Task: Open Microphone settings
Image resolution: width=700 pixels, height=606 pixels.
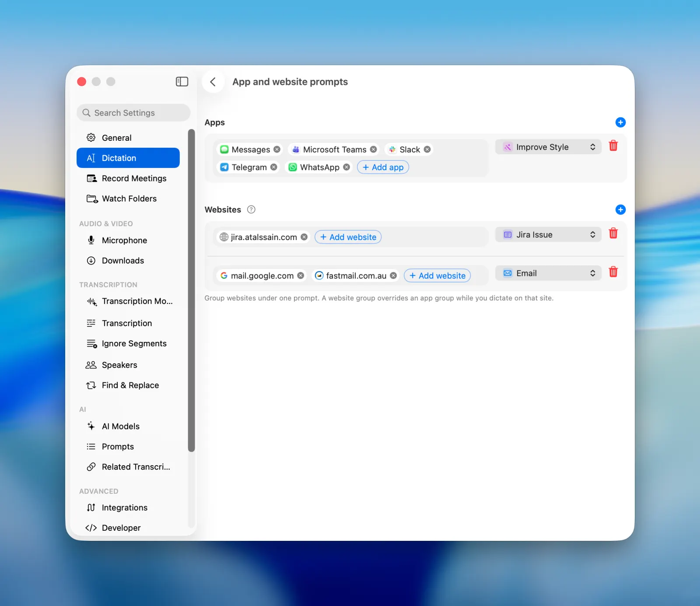Action: tap(128, 240)
